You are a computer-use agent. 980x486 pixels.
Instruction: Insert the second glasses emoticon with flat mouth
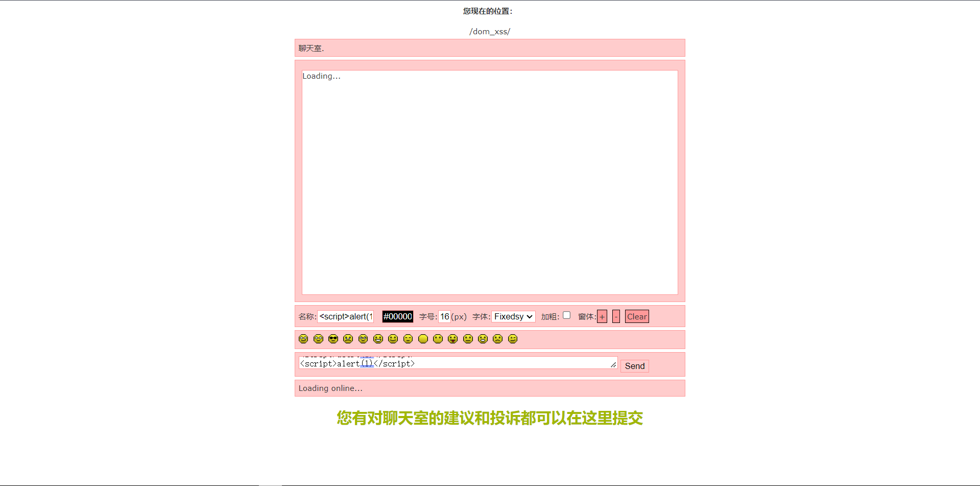[318, 339]
